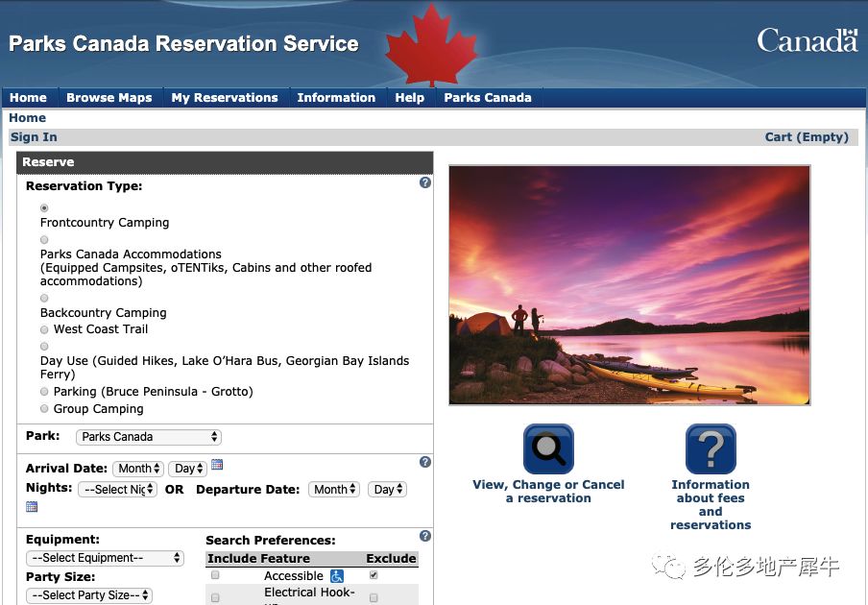The width and height of the screenshot is (868, 605).
Task: Click the wheelchair Accessible feature icon
Action: tap(337, 576)
